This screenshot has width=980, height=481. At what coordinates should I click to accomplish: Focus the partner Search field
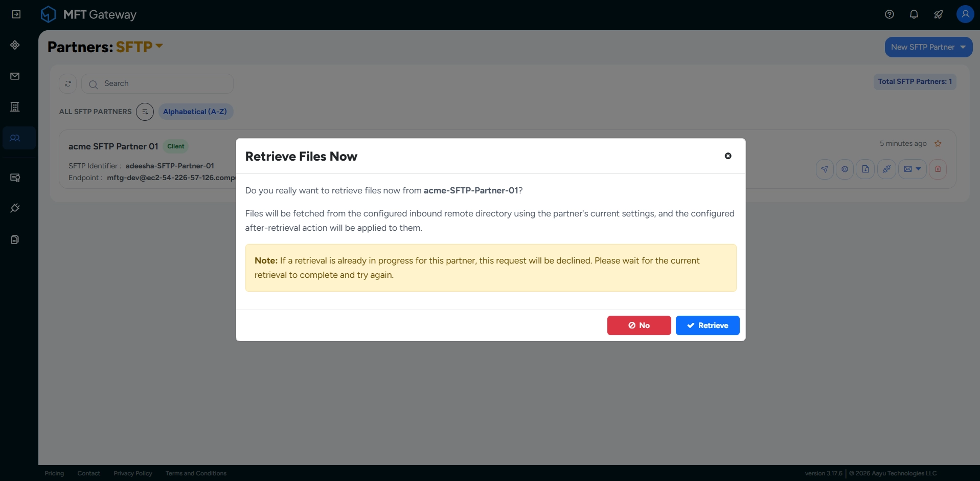157,83
